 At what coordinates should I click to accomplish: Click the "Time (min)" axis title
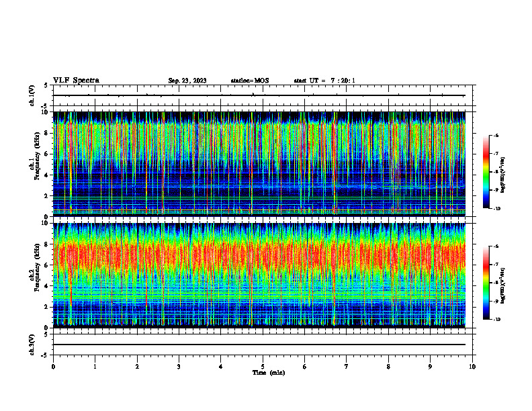pyautogui.click(x=269, y=373)
